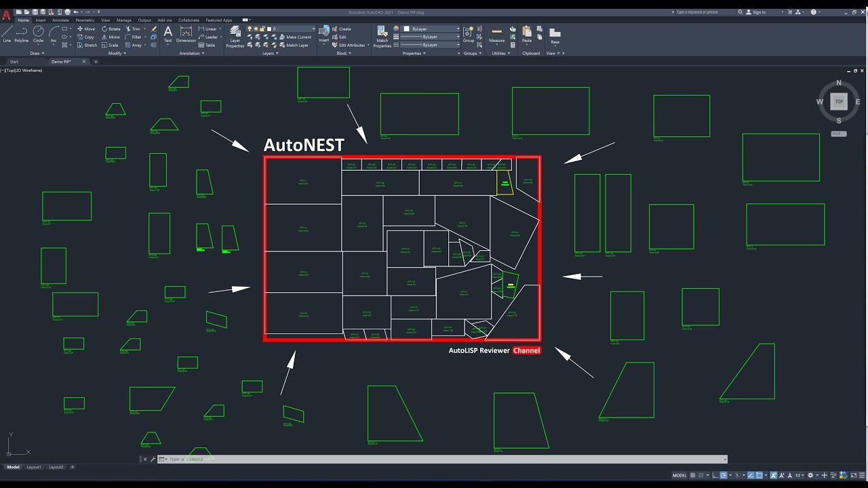Open the Manage ribbon tab
The image size is (868, 488).
coord(123,20)
